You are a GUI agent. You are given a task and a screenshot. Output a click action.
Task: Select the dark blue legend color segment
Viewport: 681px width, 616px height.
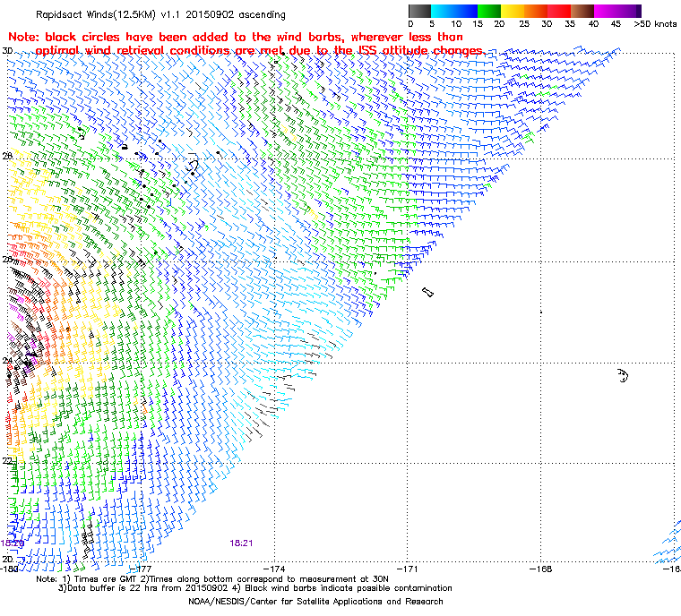466,11
